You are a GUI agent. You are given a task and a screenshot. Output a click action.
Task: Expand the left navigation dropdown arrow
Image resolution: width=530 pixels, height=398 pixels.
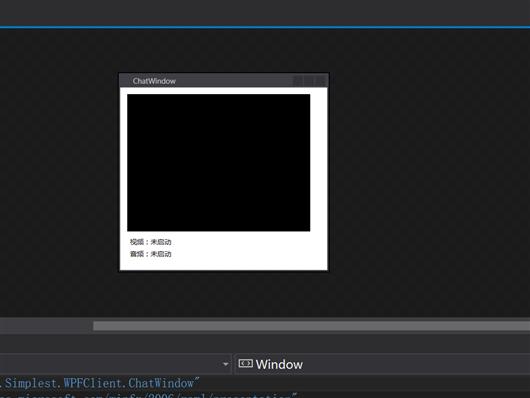tap(225, 364)
